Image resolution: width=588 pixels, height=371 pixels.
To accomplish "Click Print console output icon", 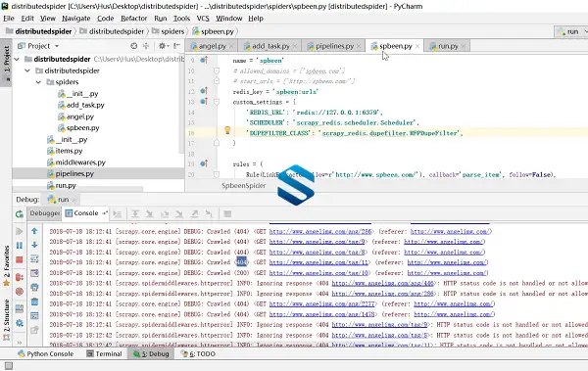I will pos(34,288).
